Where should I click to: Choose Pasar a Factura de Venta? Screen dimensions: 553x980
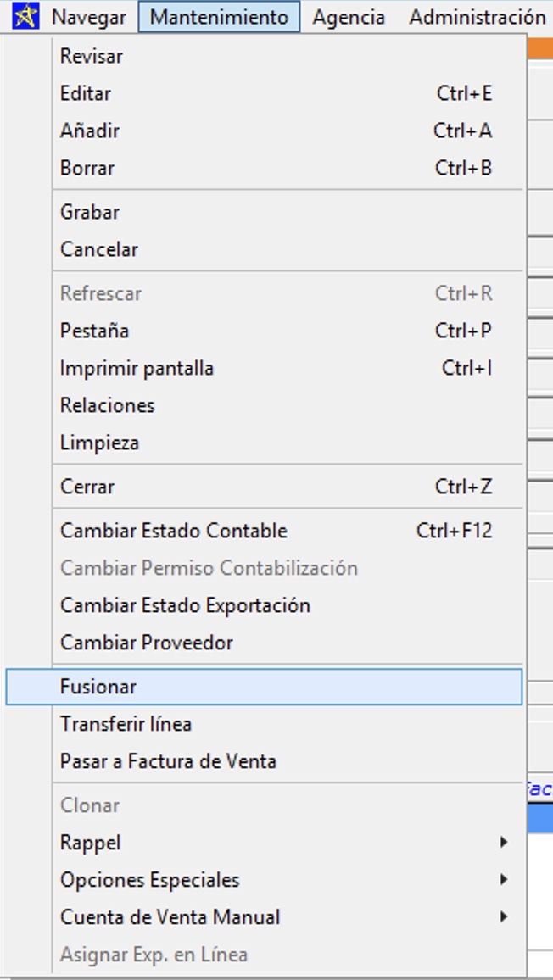point(168,761)
